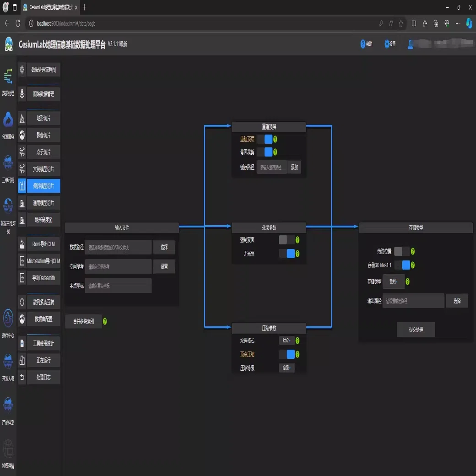Open the 插件中心 sidebar section

(x=8, y=324)
